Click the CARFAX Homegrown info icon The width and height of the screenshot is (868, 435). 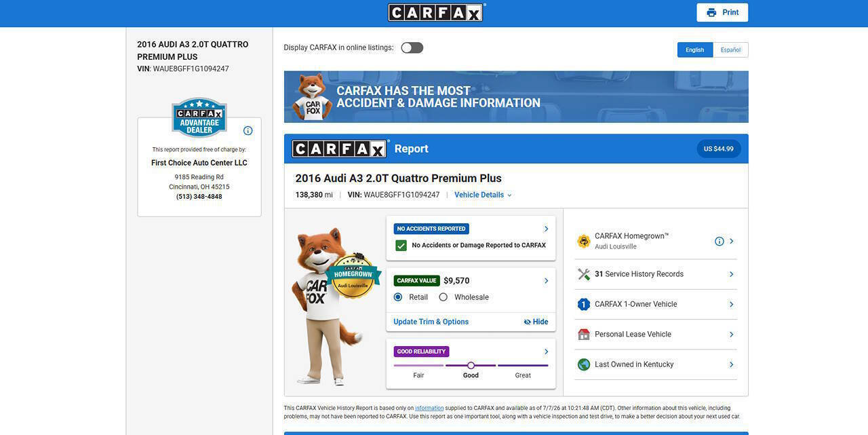pyautogui.click(x=719, y=241)
